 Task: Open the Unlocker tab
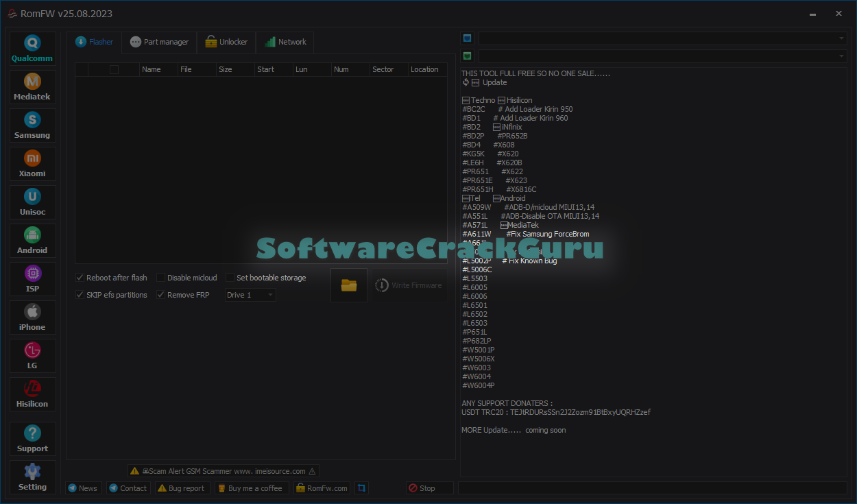point(227,42)
